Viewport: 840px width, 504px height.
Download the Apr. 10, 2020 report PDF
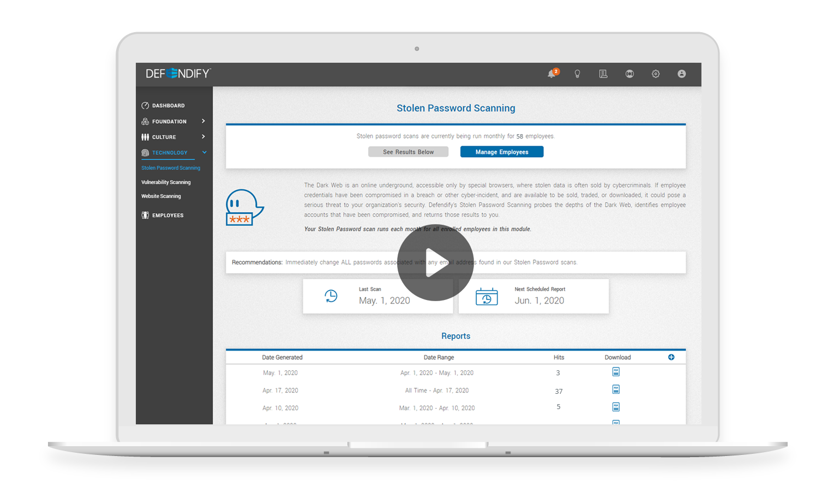point(616,407)
